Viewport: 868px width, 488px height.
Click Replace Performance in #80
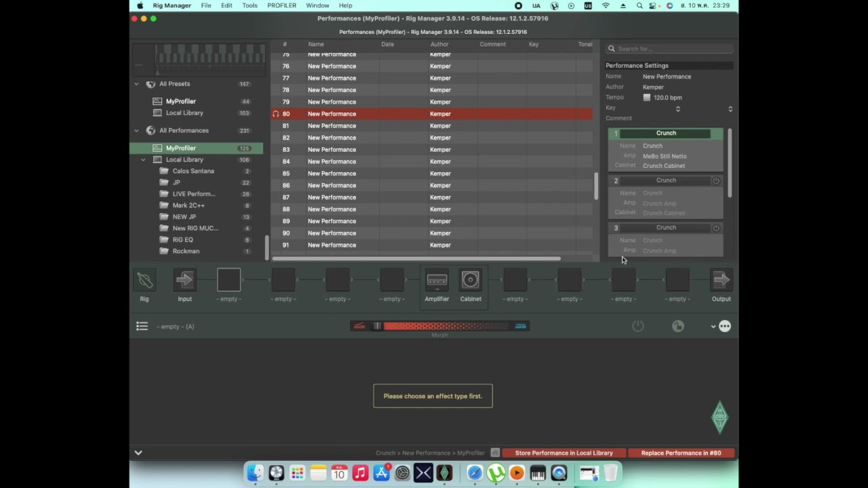pos(681,453)
